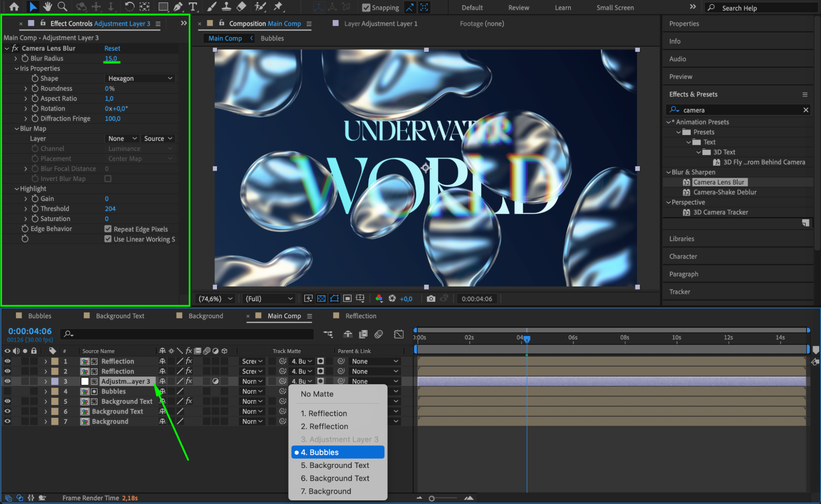Select the Pen tool
This screenshot has height=504, width=821.
click(x=178, y=7)
